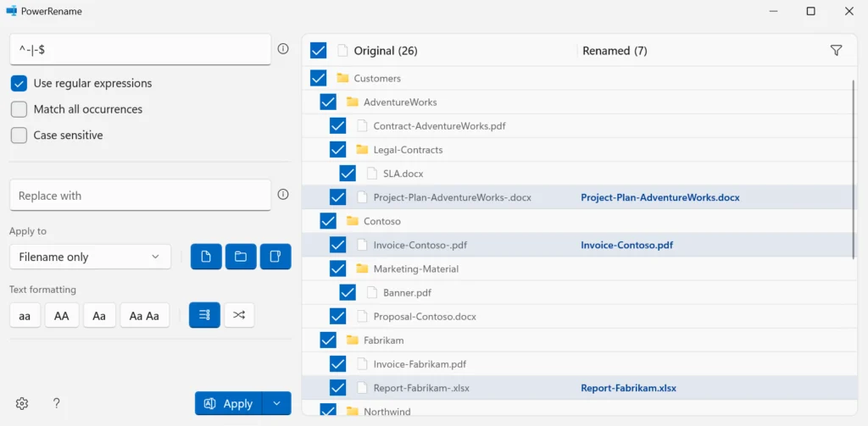Click the PowerRename app icon in title bar

11,11
